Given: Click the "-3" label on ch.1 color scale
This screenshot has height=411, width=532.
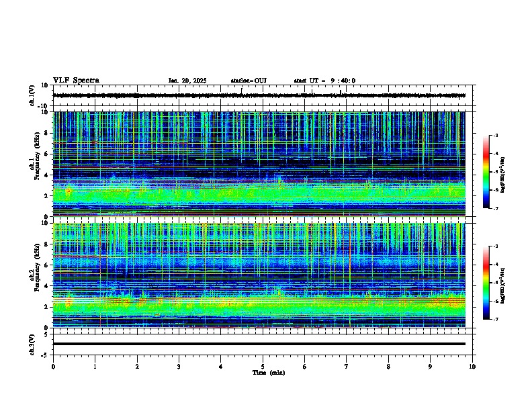Looking at the screenshot, I should point(496,135).
